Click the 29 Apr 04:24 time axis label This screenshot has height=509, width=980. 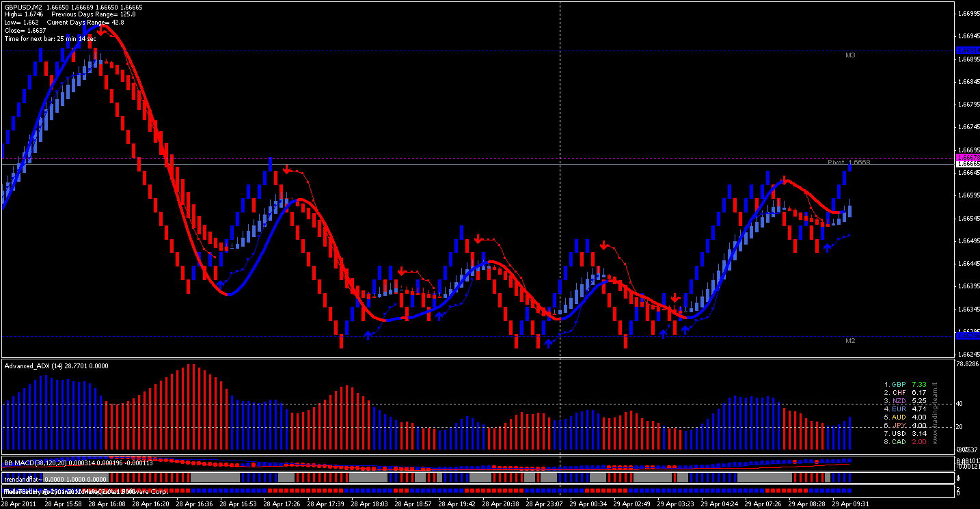click(721, 504)
